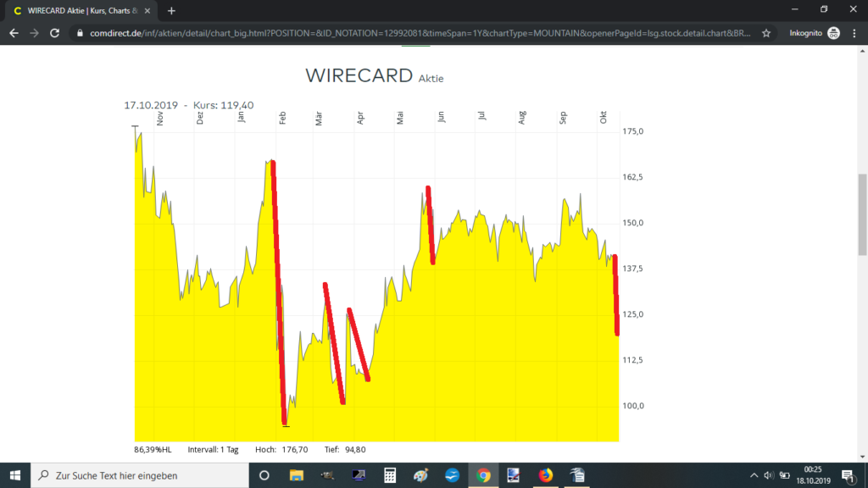868x488 pixels.
Task: Launch the Calculator from the taskbar
Action: click(x=390, y=474)
